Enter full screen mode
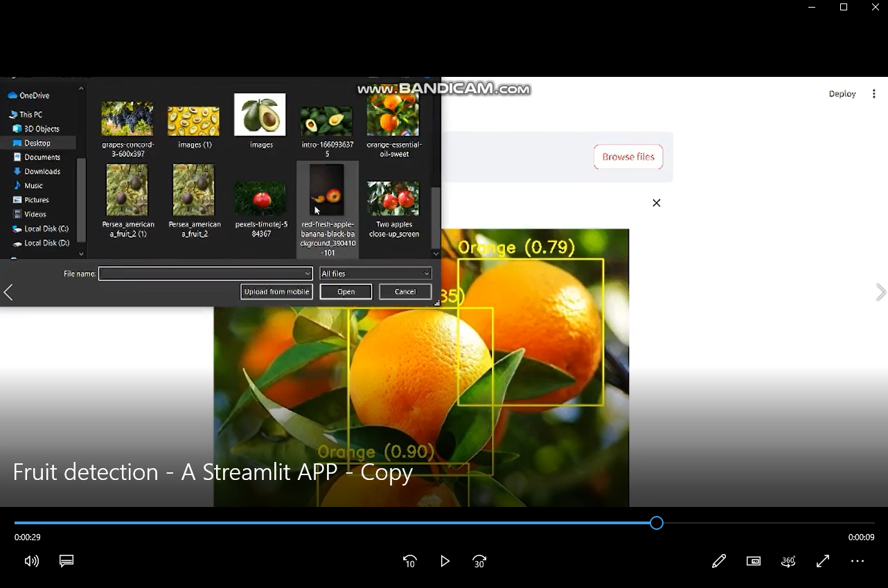This screenshot has height=588, width=888. pos(823,561)
